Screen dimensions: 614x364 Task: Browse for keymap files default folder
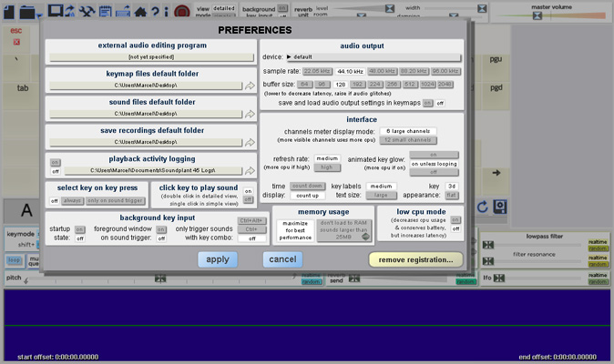(x=251, y=85)
